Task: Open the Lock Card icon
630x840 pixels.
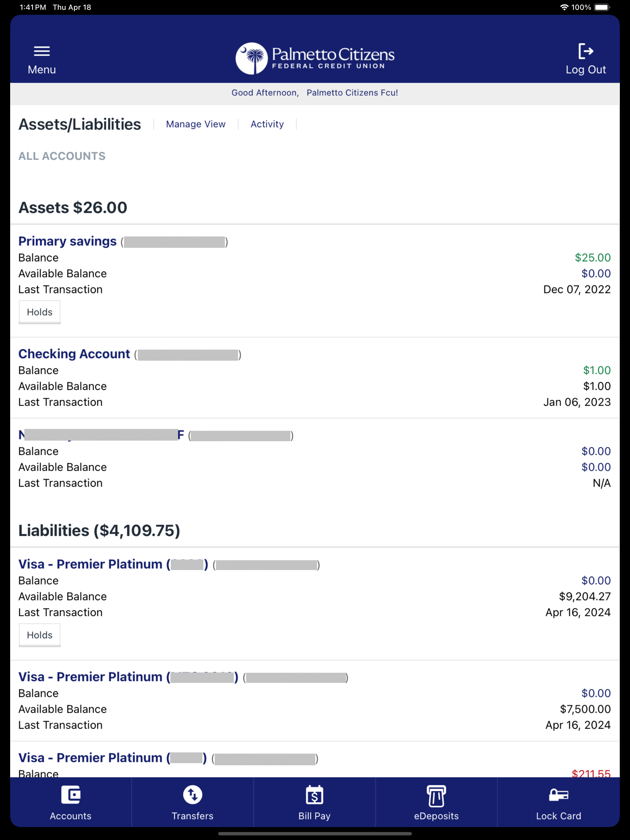Action: [x=559, y=795]
